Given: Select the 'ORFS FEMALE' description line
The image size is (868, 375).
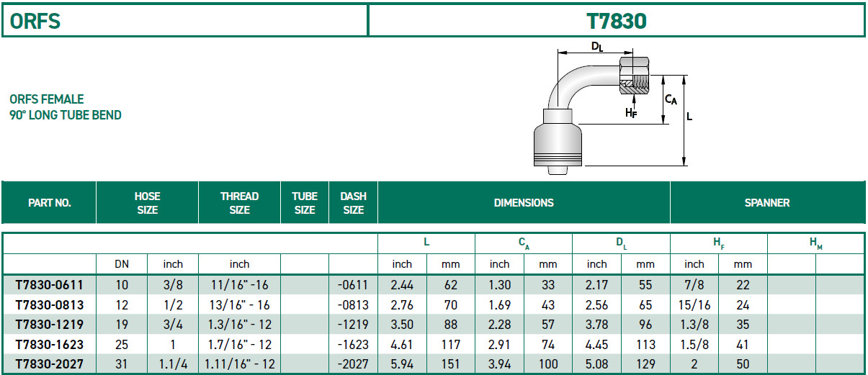Looking at the screenshot, I should tap(47, 99).
